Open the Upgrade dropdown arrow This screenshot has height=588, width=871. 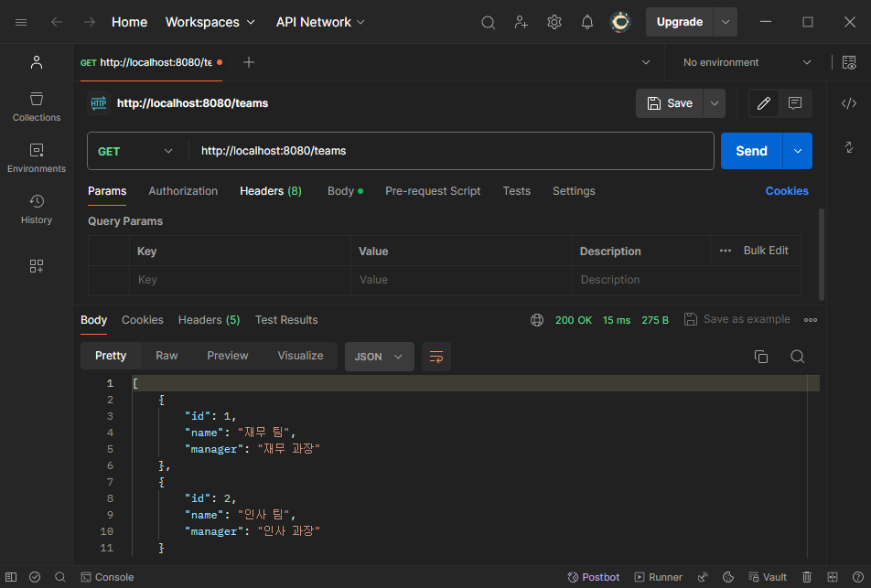726,22
